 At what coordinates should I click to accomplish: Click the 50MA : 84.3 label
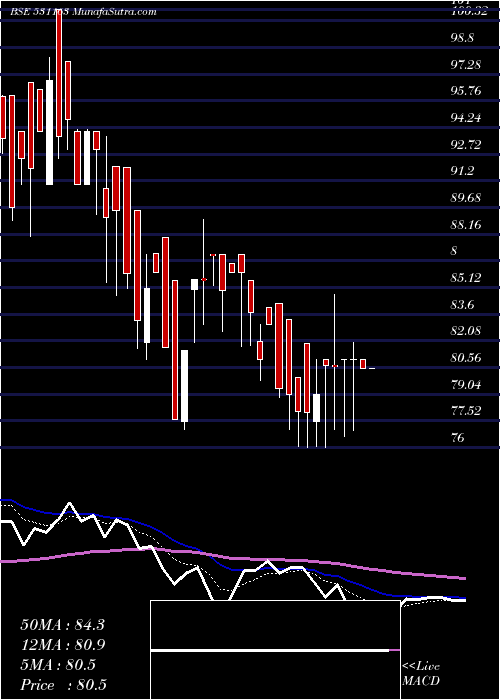(x=62, y=625)
